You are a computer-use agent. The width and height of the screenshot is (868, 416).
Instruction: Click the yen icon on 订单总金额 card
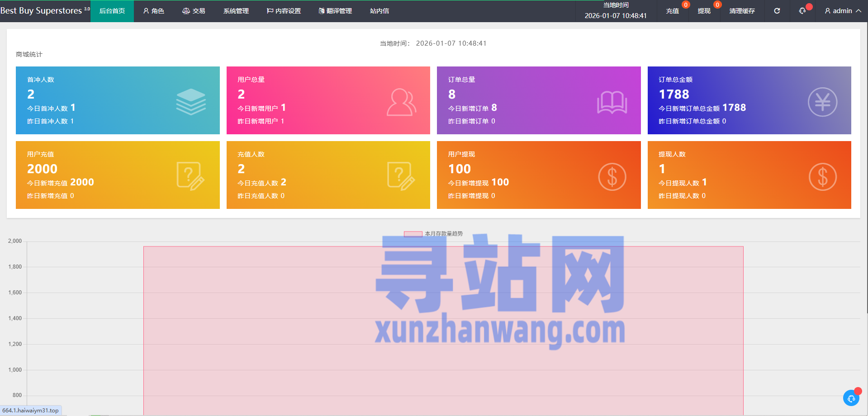(822, 102)
